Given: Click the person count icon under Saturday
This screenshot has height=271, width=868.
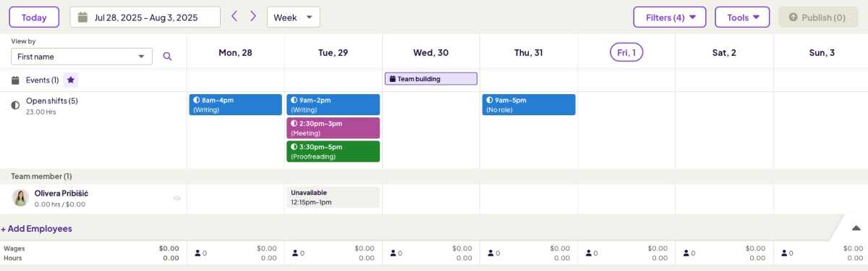Looking at the screenshot, I should point(686,253).
